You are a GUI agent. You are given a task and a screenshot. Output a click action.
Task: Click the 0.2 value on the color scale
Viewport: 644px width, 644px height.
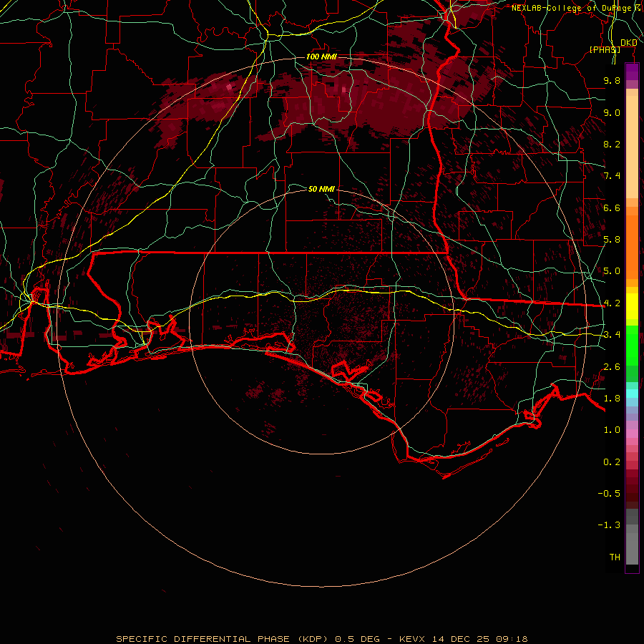pos(612,462)
